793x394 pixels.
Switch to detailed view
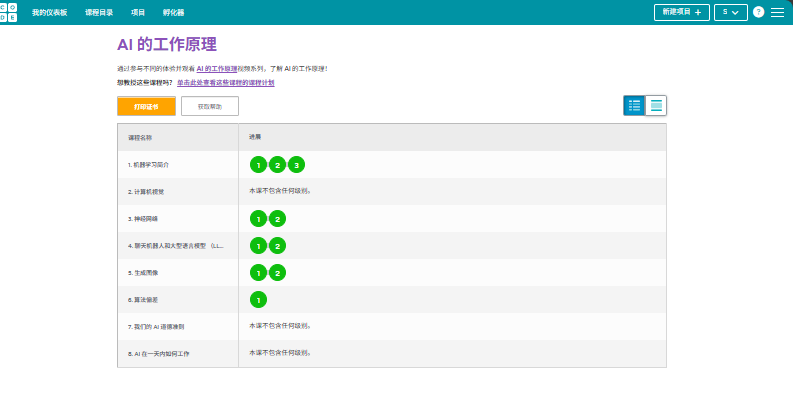click(656, 105)
